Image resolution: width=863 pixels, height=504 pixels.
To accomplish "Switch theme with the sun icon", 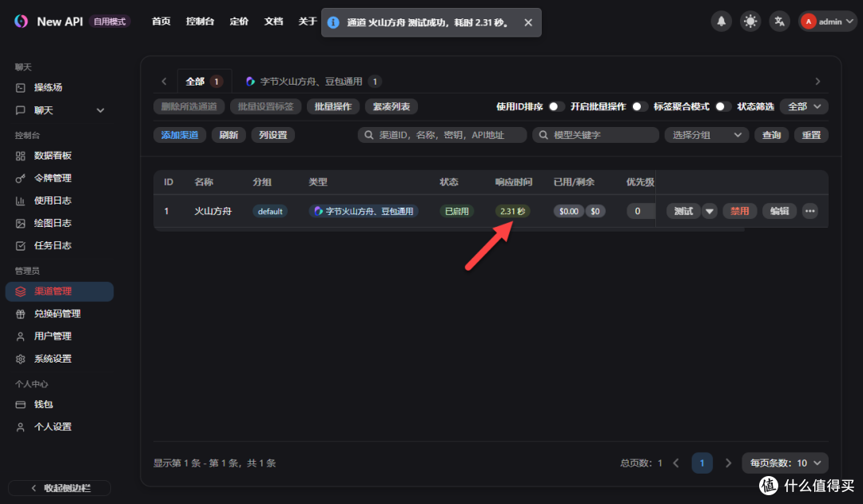I will pos(750,22).
